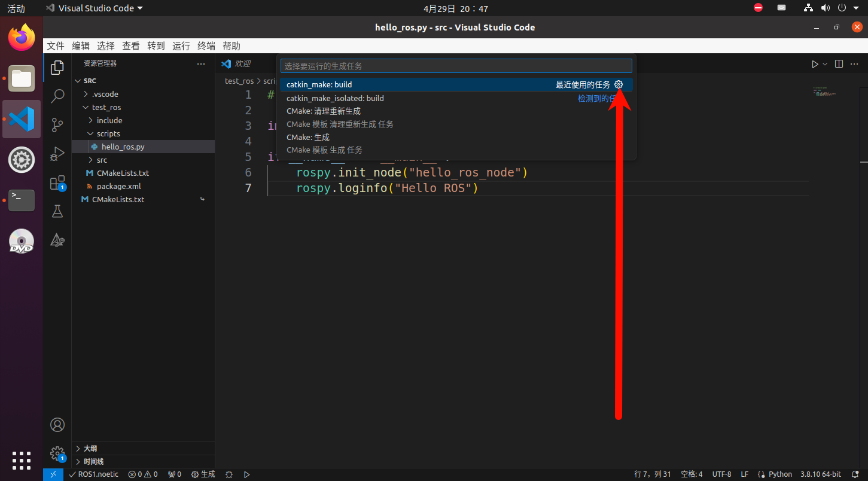This screenshot has height=481, width=868.
Task: Click the configure-task gear next to catkin_make: build
Action: (619, 84)
